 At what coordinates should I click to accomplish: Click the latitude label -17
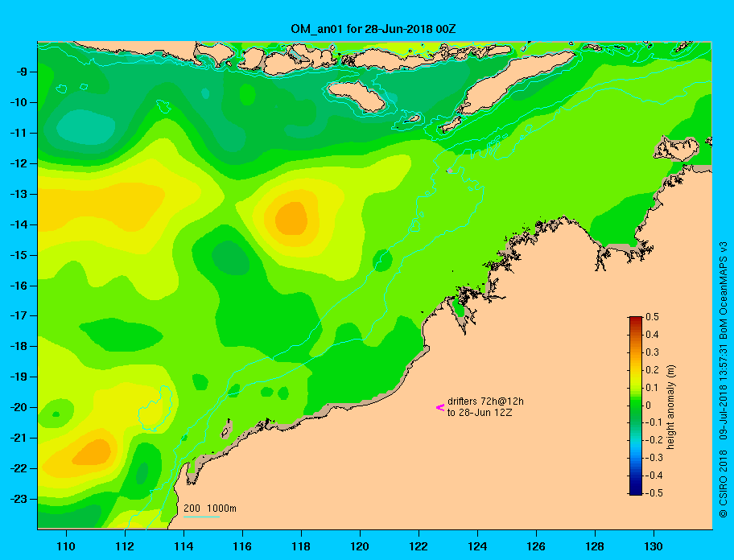point(19,315)
